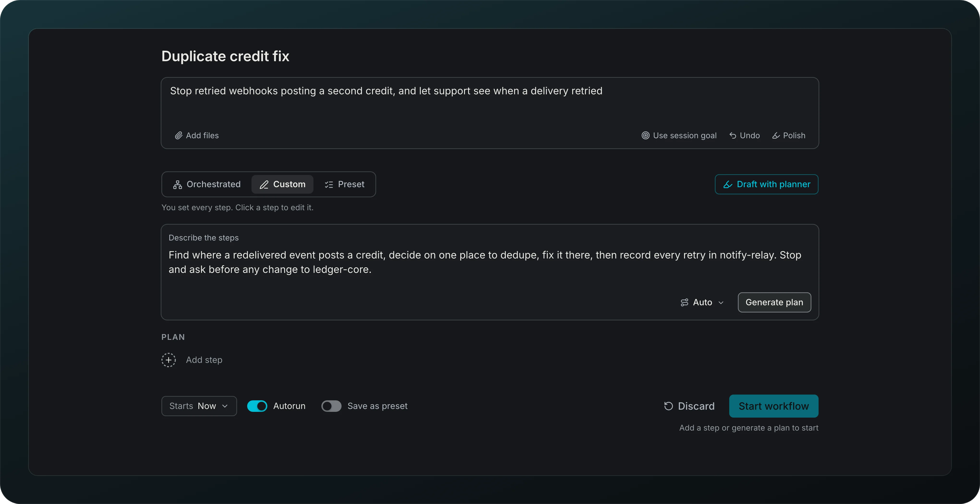The width and height of the screenshot is (980, 504).
Task: Click the Discard button label
Action: coord(696,406)
